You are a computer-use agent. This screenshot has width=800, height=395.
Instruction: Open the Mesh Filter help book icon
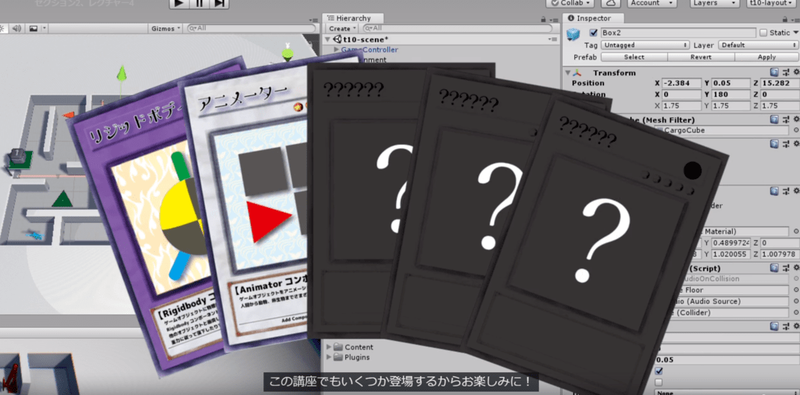click(774, 120)
